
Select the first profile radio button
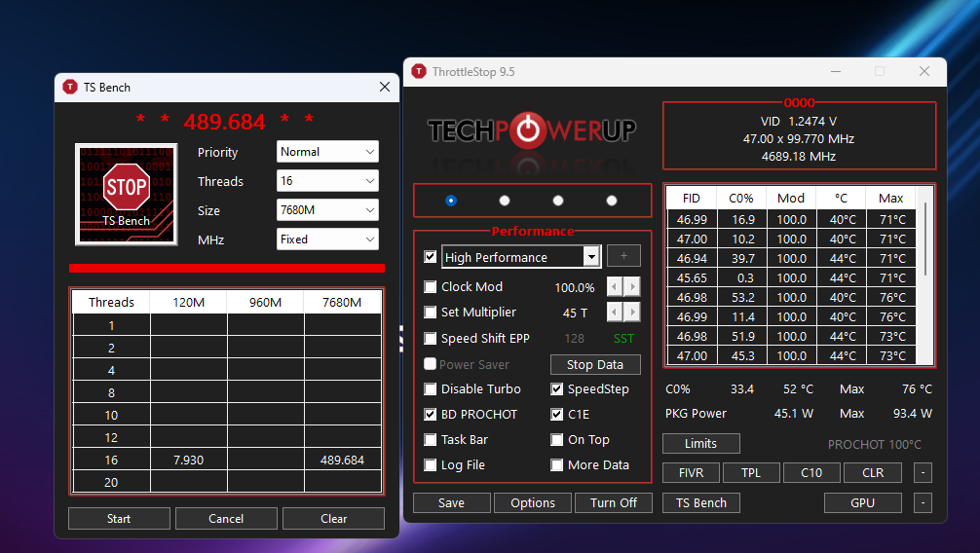click(x=451, y=201)
